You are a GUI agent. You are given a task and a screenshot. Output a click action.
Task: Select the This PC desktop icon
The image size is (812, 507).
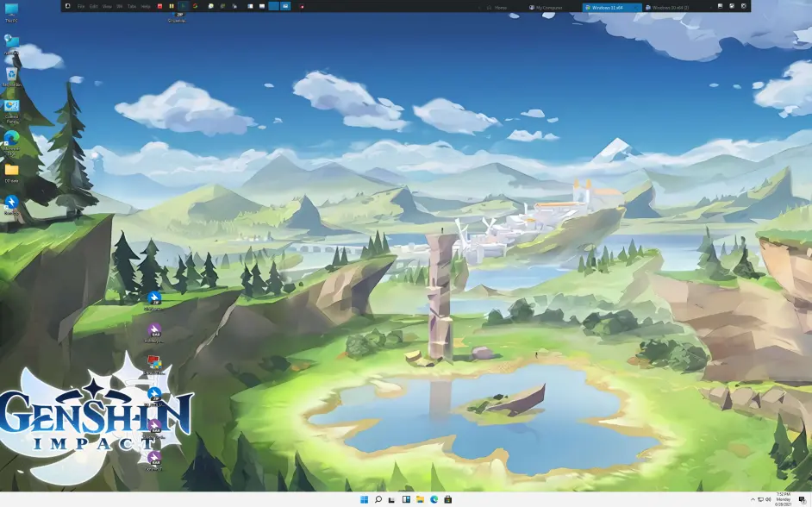11,12
